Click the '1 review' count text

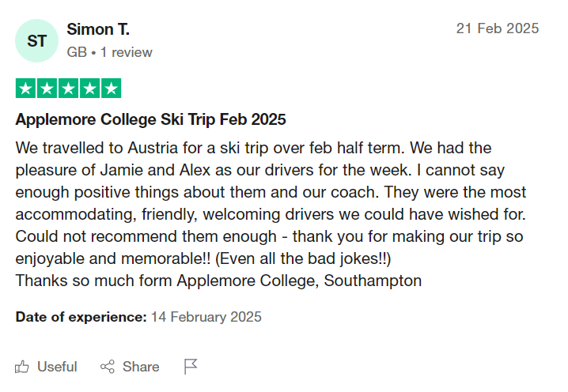(126, 52)
